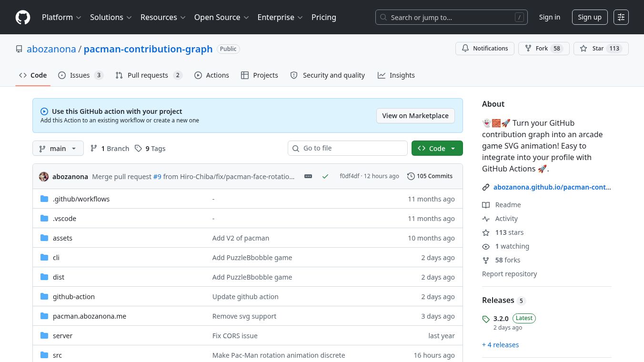The height and width of the screenshot is (362, 644).
Task: Click the folder icon for src
Action: click(44, 355)
